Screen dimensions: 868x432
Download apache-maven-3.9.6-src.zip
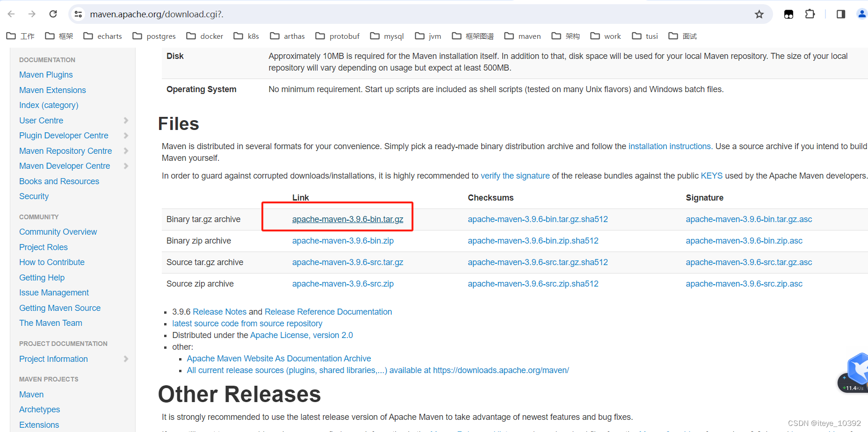[343, 284]
